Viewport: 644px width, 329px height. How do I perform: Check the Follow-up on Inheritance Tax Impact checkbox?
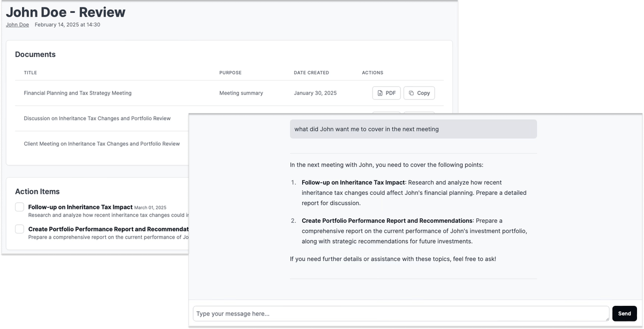pyautogui.click(x=20, y=207)
